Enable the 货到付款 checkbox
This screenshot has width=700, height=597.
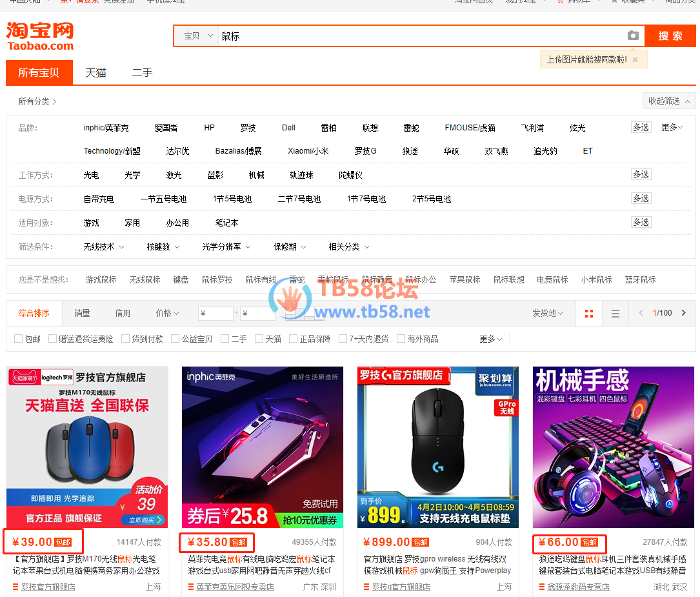point(125,339)
